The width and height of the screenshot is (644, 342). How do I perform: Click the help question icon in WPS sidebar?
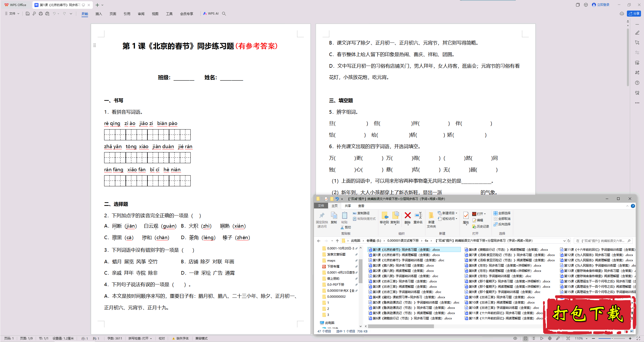pos(637,83)
